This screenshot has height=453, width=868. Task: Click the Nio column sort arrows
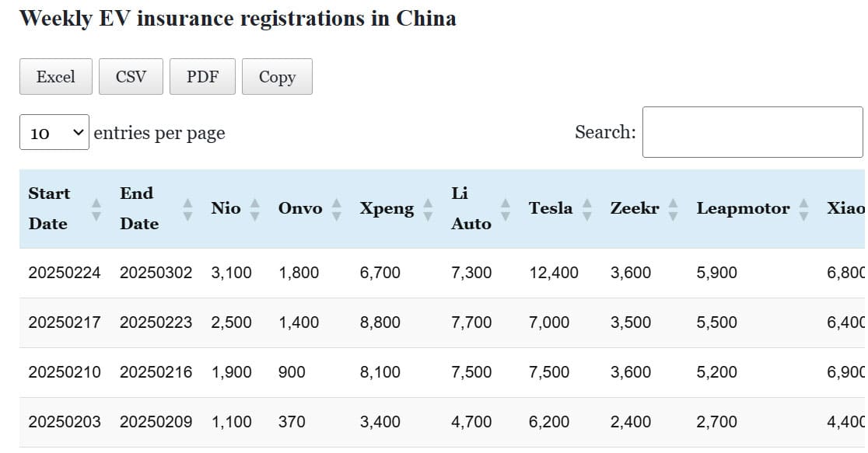[255, 208]
